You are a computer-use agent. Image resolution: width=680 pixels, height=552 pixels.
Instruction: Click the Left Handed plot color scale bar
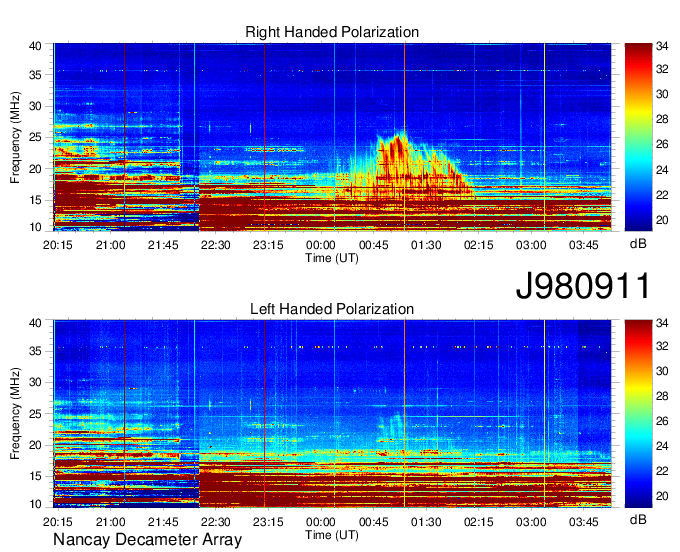coord(638,413)
